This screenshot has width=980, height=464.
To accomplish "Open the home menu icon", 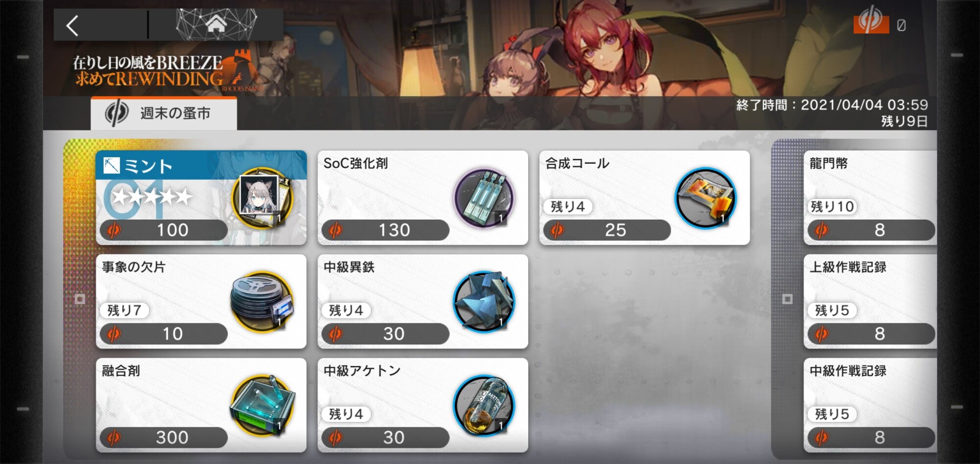I will coord(216,24).
